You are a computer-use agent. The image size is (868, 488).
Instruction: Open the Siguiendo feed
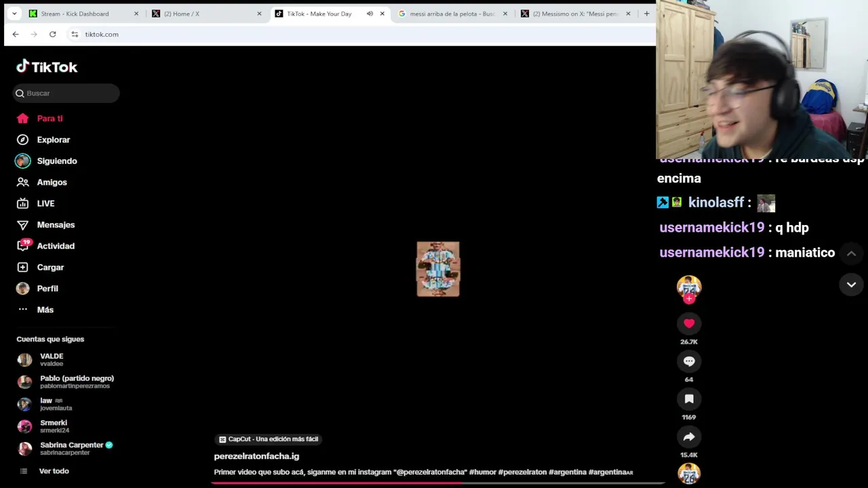(x=47, y=161)
